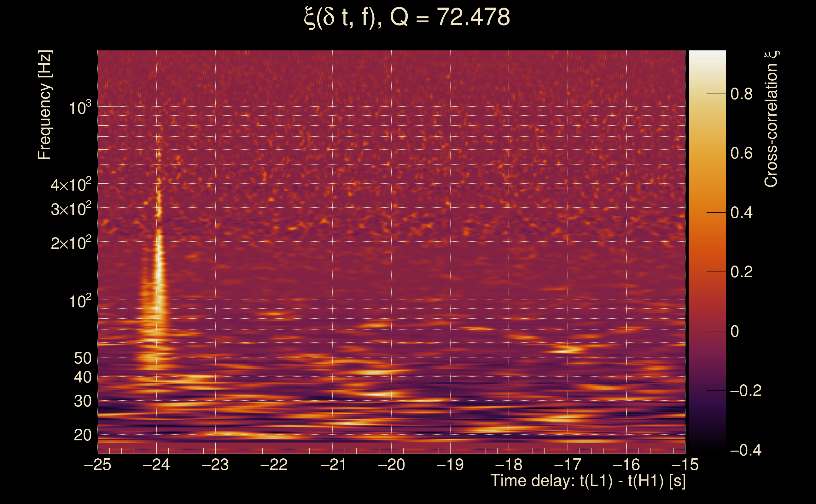Click the −15 tick on the time axis
Viewport: 816px width, 504px height.
[685, 464]
